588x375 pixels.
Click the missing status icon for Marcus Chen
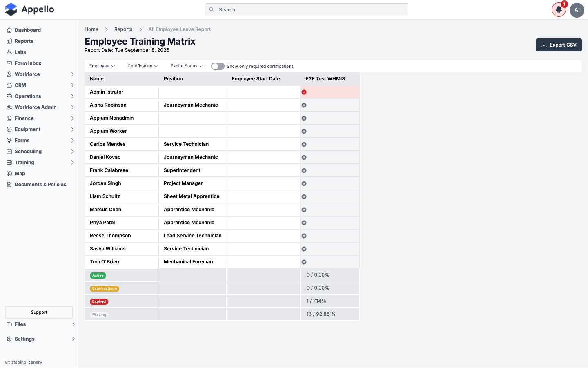304,210
